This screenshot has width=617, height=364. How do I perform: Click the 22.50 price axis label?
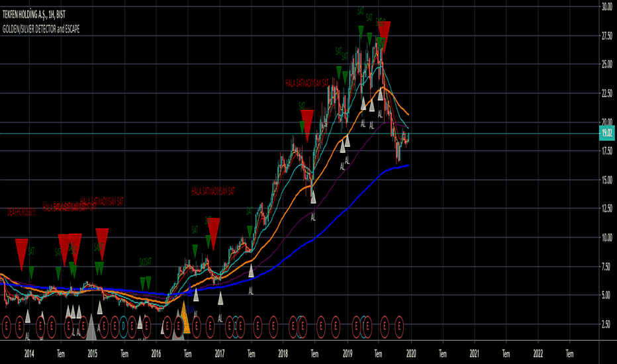[606, 93]
